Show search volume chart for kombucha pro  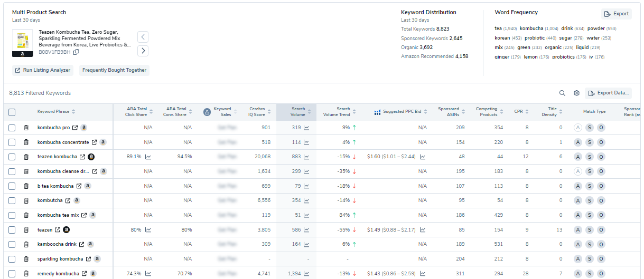click(x=306, y=128)
